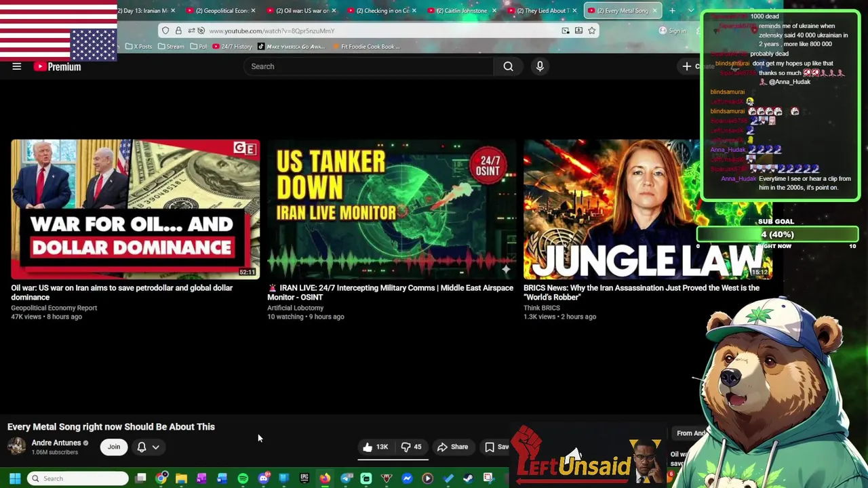Open Andre Antunes channel name link
The width and height of the screenshot is (868, 488).
56,443
